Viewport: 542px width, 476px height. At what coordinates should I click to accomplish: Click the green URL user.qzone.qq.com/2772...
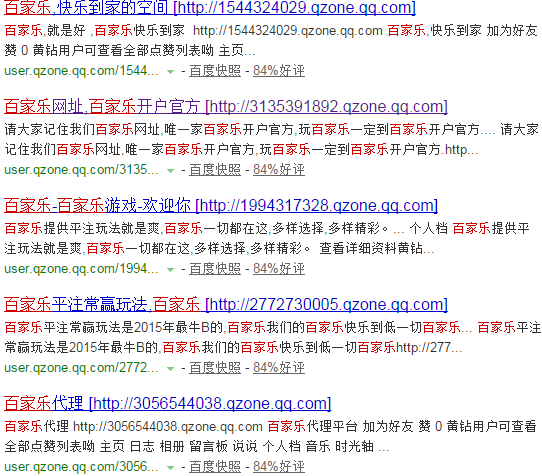tap(81, 367)
